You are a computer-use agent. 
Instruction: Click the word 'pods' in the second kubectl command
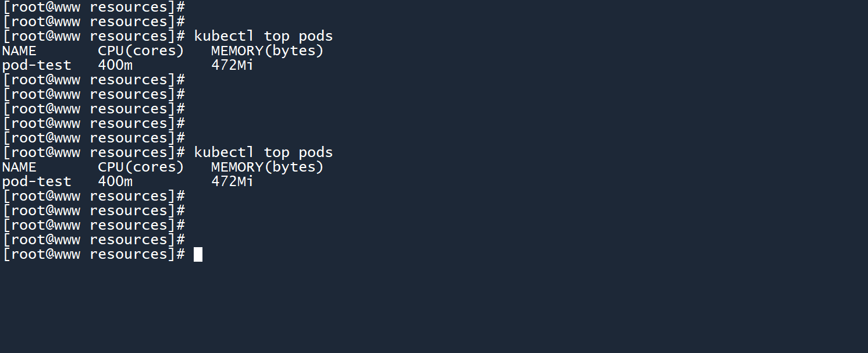click(316, 152)
